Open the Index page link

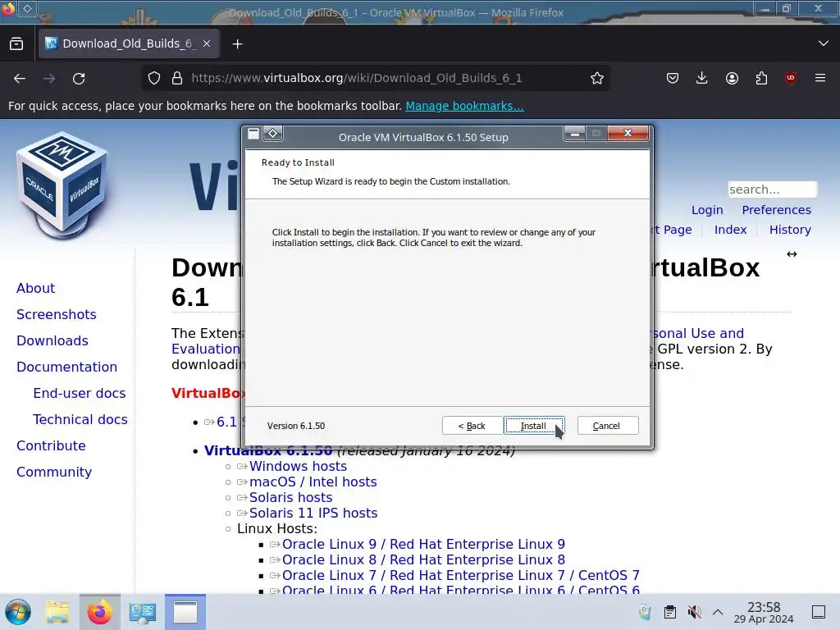tap(730, 230)
